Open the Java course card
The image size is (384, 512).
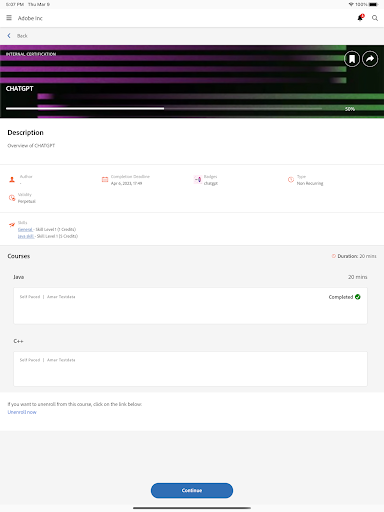(x=190, y=306)
